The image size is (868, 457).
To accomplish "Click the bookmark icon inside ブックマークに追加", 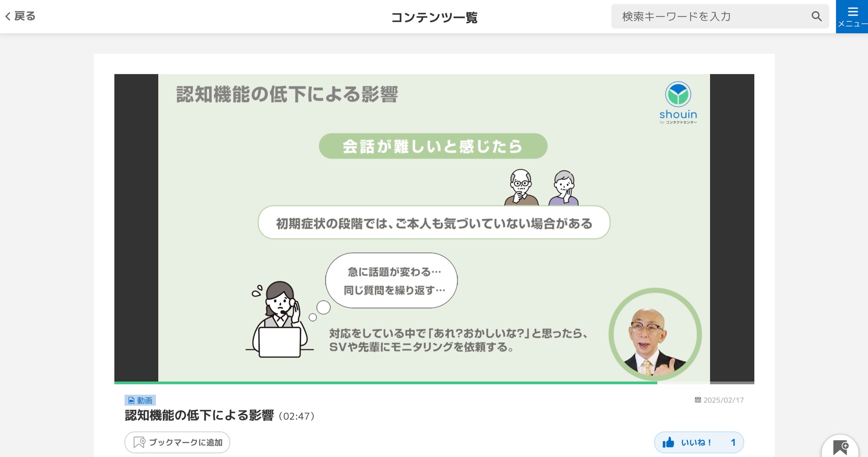I will pyautogui.click(x=139, y=442).
